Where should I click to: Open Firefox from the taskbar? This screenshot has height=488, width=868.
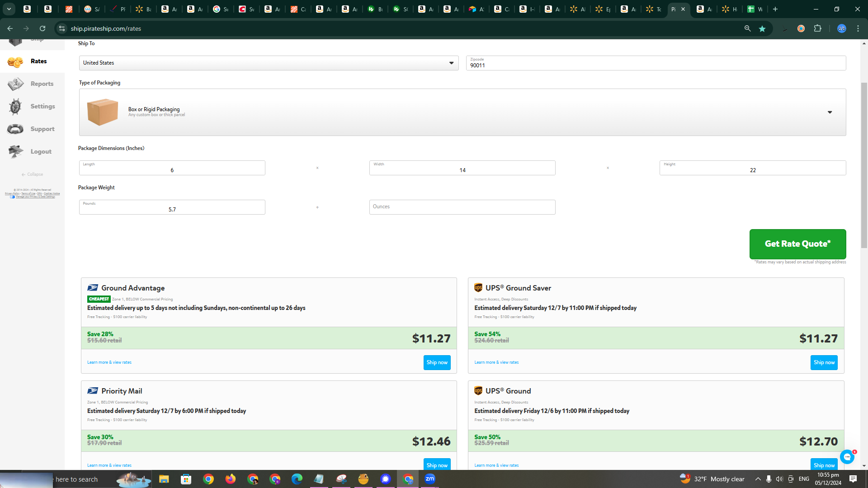tap(231, 479)
